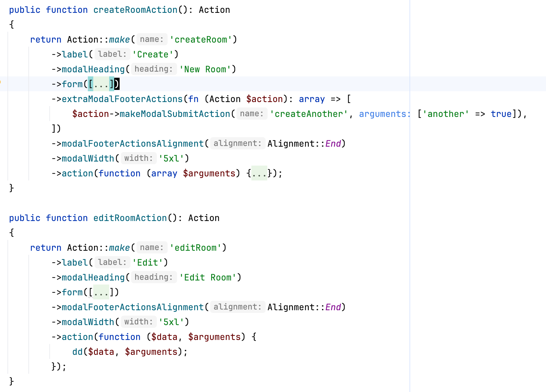This screenshot has width=546, height=392.
Task: Expand the folded action closure body in createRoomAction
Action: 259,173
